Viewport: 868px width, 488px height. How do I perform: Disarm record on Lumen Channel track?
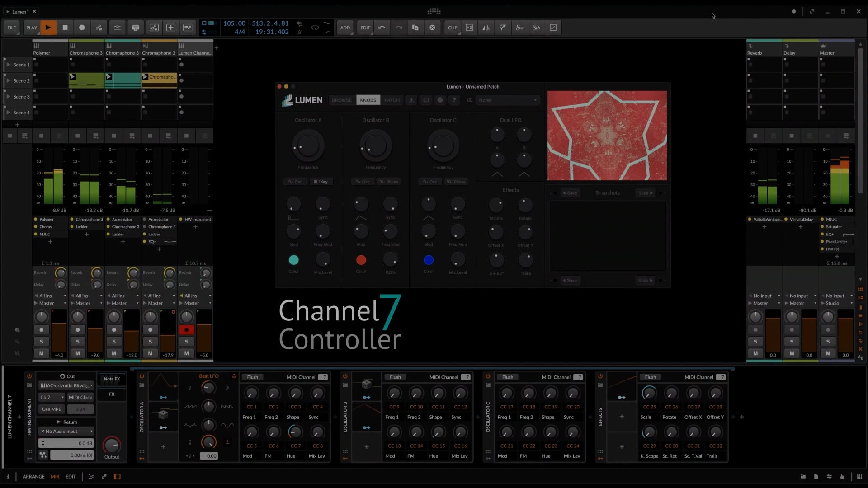pyautogui.click(x=186, y=330)
